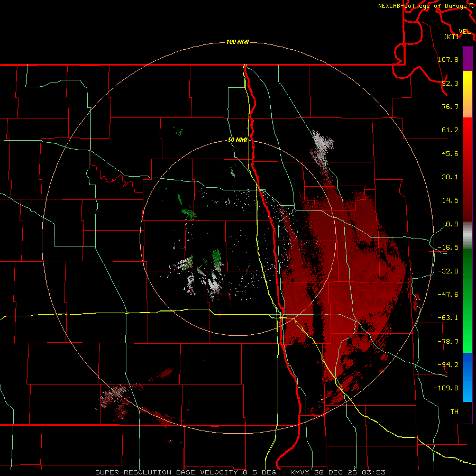Click the -78.7 velocity scale value
The width and height of the screenshot is (476, 476).
448,342
